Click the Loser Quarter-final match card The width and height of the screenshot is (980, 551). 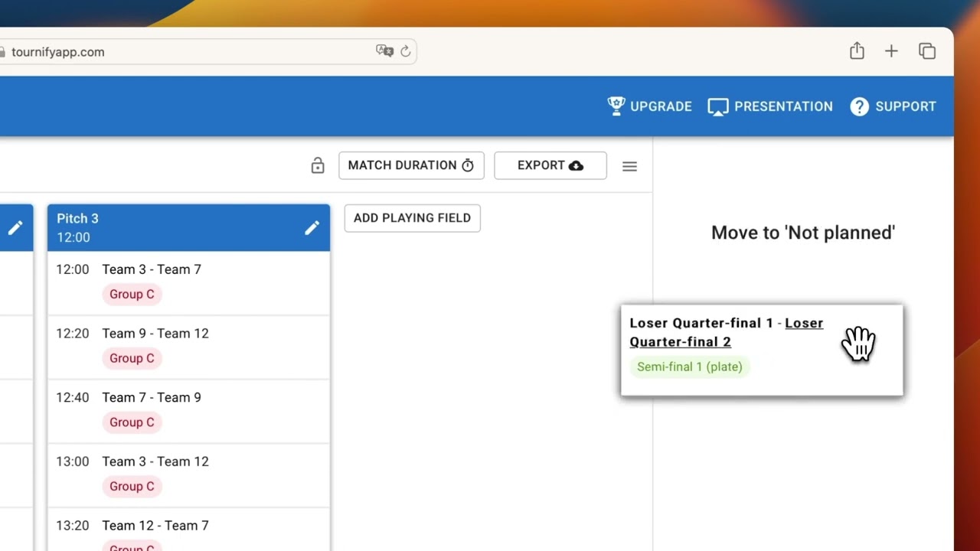[762, 350]
